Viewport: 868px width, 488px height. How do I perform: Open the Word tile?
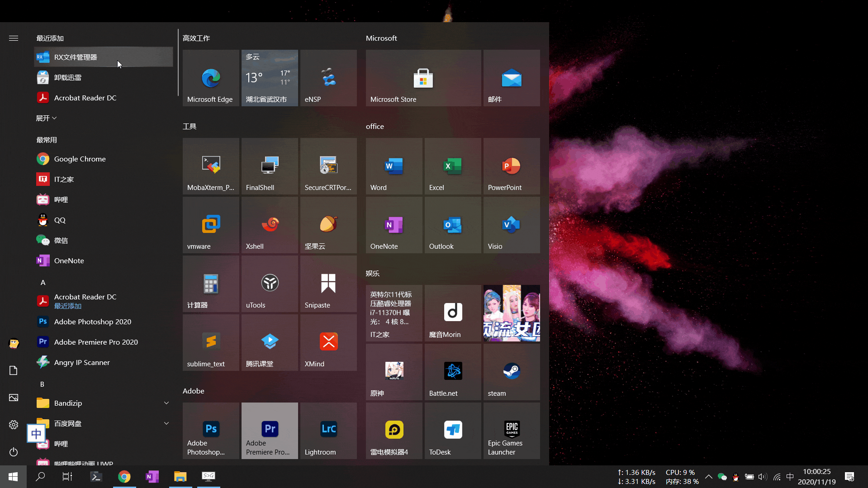(x=394, y=166)
